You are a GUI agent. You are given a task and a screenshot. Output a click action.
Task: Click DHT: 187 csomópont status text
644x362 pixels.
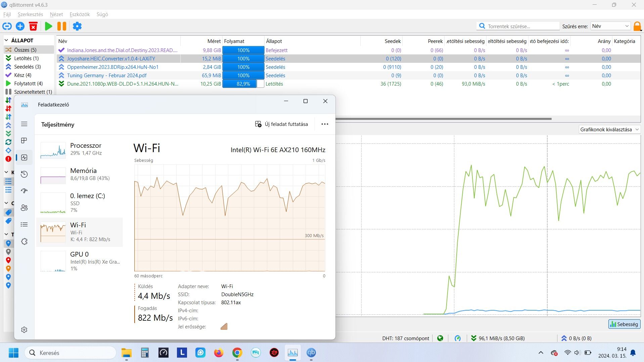[x=406, y=338]
